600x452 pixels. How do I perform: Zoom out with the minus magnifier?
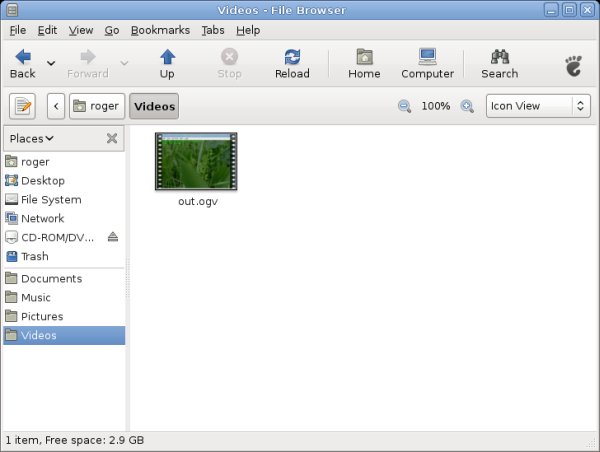point(404,106)
